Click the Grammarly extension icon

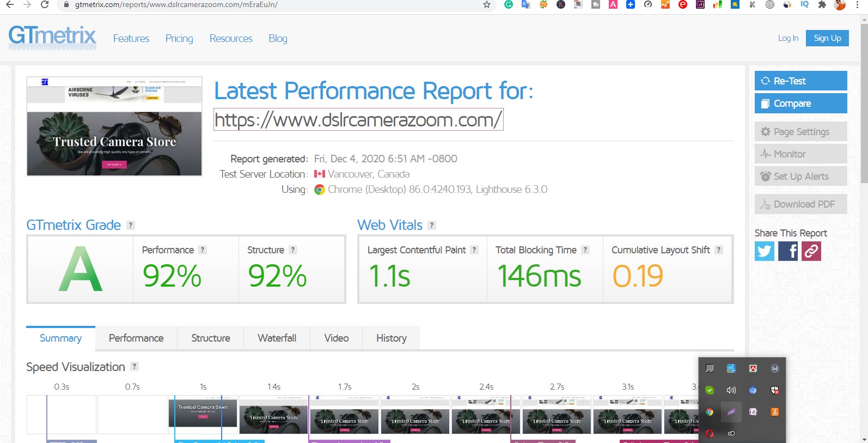(508, 5)
